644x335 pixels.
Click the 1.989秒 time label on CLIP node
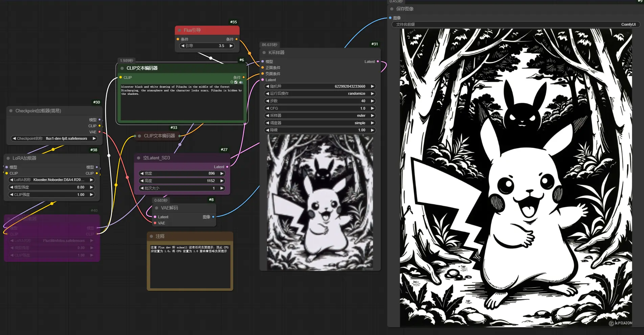127,61
